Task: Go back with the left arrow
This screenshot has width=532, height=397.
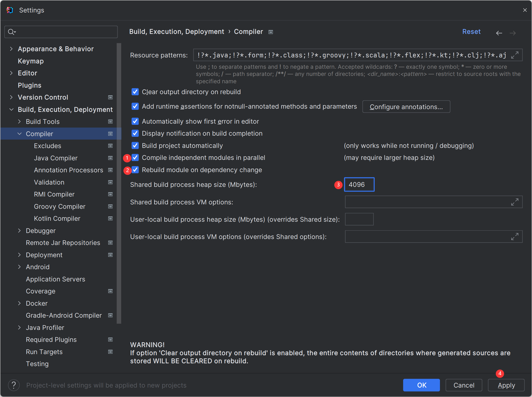Action: [x=499, y=33]
